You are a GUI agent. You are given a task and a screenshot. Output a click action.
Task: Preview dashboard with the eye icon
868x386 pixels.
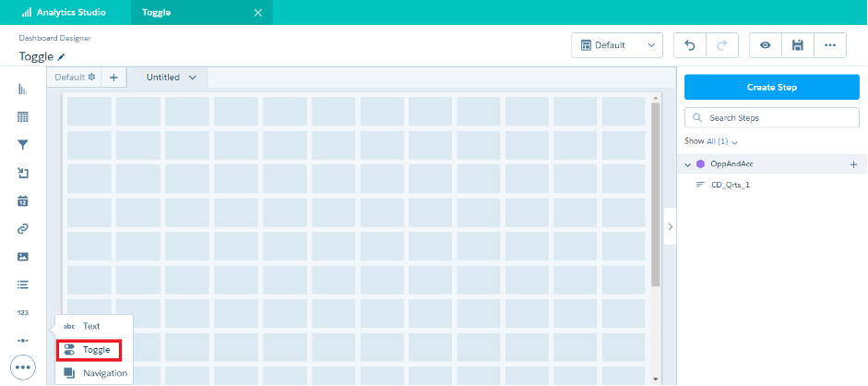765,45
